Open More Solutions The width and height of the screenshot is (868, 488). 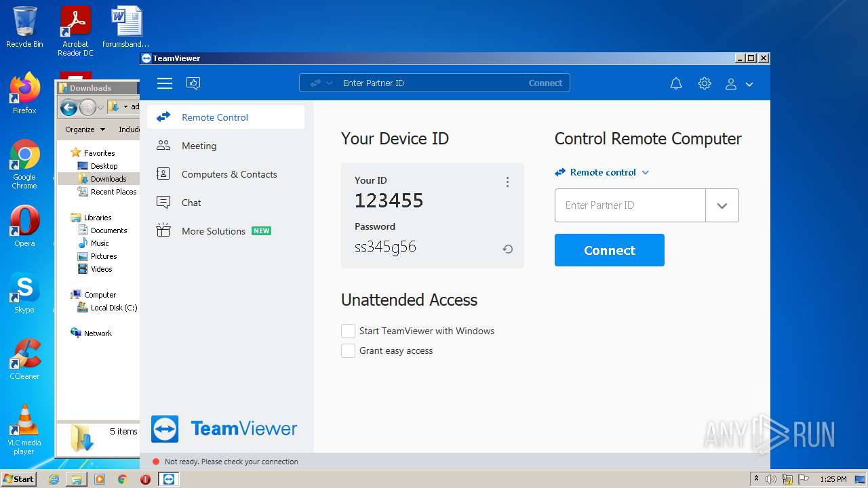click(x=226, y=231)
